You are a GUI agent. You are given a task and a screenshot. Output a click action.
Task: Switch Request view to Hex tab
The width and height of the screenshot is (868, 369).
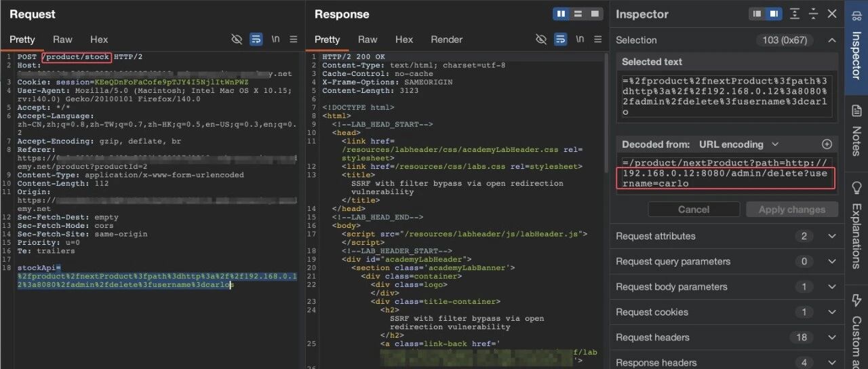coord(99,39)
